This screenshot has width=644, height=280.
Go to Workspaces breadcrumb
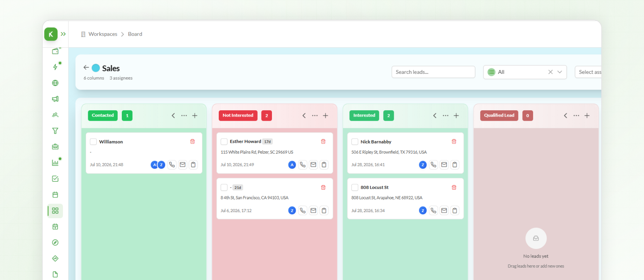click(x=103, y=34)
